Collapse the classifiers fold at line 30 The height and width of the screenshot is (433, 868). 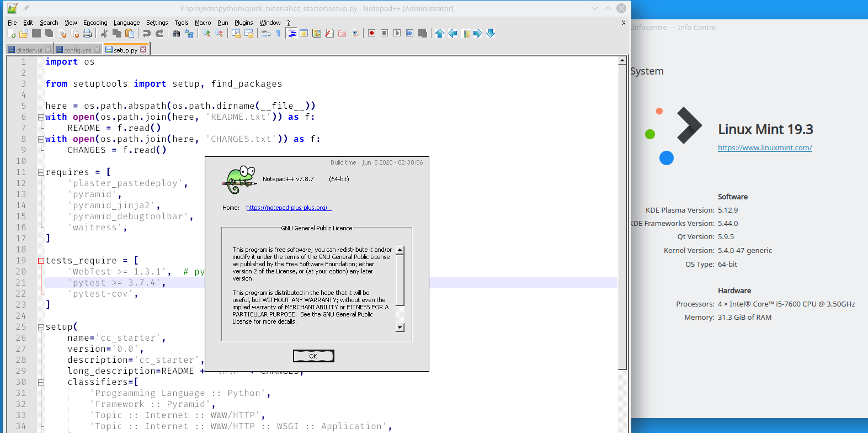(x=41, y=382)
